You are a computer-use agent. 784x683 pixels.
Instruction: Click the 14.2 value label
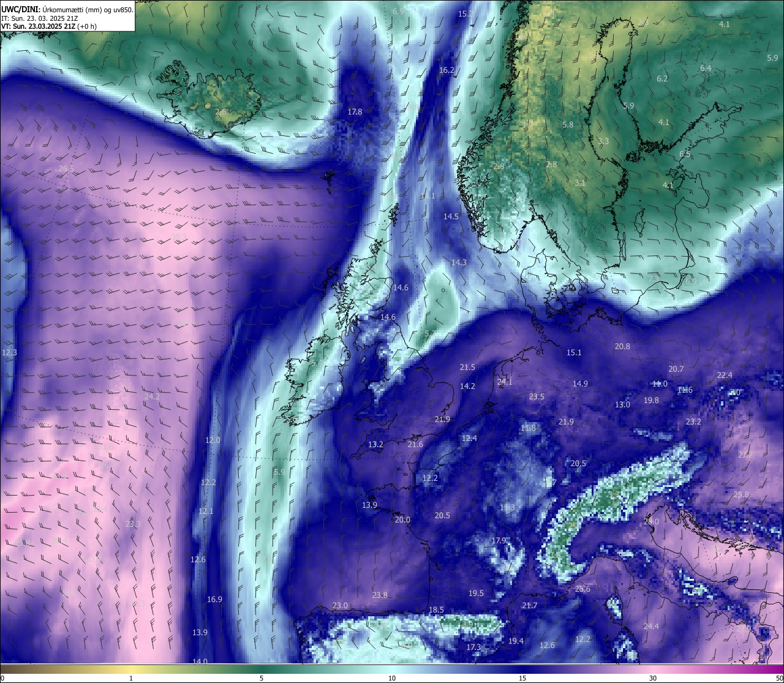[467, 386]
